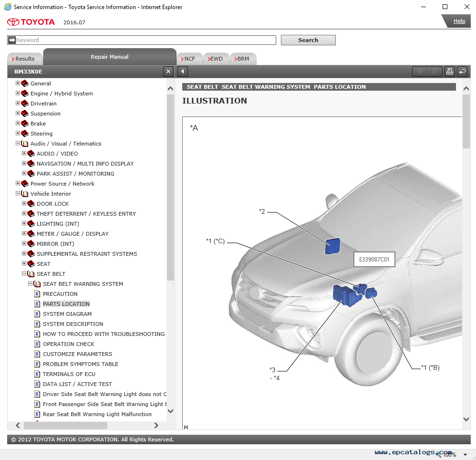
Task: Expand the General tree node
Action: pos(18,83)
